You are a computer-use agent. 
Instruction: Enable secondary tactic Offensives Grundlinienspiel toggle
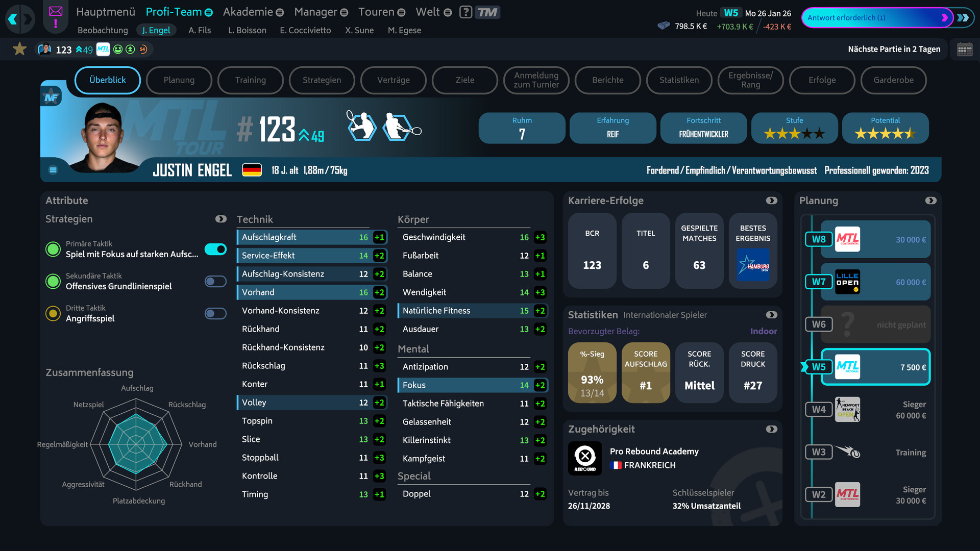click(x=215, y=281)
